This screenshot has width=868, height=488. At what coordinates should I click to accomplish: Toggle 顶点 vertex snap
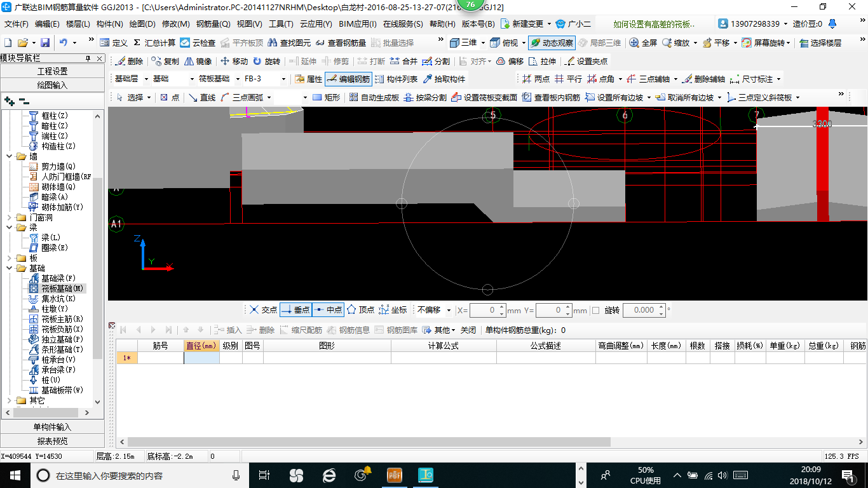360,310
